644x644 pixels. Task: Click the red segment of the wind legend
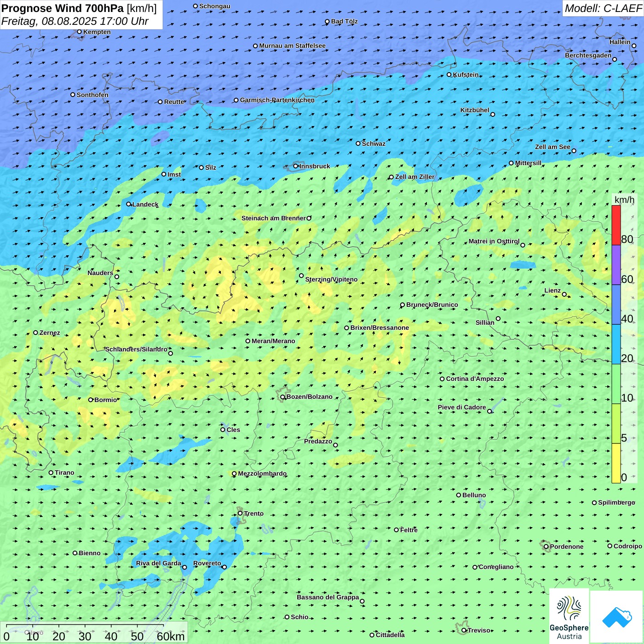tap(616, 225)
